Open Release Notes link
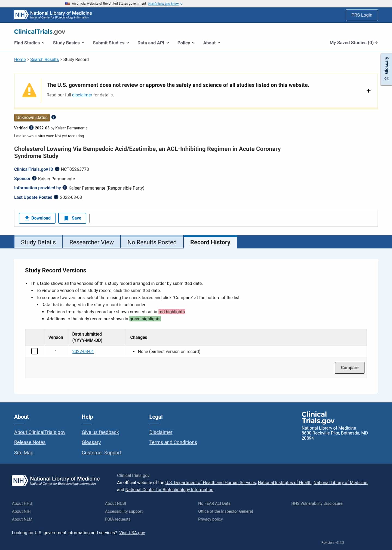Image resolution: width=392 pixels, height=550 pixels. coord(30,442)
